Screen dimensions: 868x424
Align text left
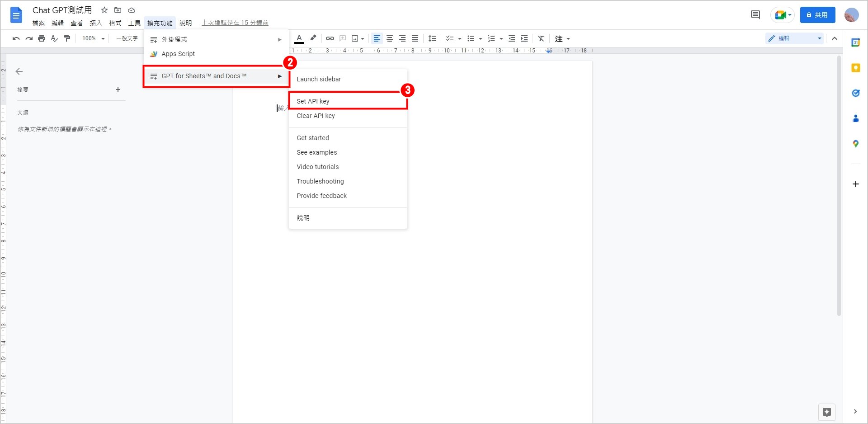pyautogui.click(x=377, y=38)
